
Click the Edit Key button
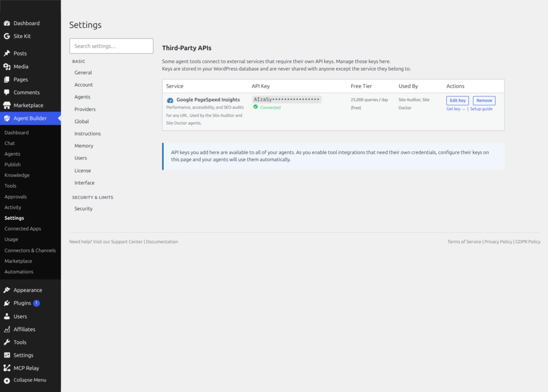(457, 101)
